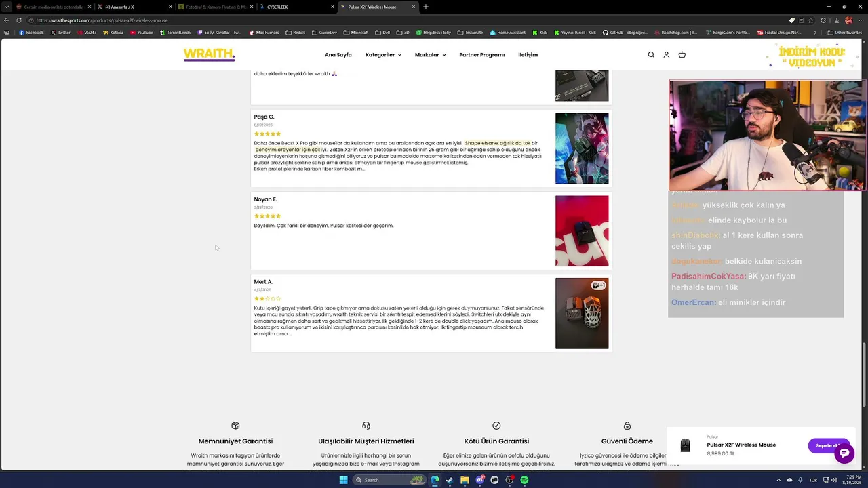Image resolution: width=868 pixels, height=488 pixels.
Task: Click the Pulsar X2F mouse thumbnail in sticky bar
Action: point(685,445)
